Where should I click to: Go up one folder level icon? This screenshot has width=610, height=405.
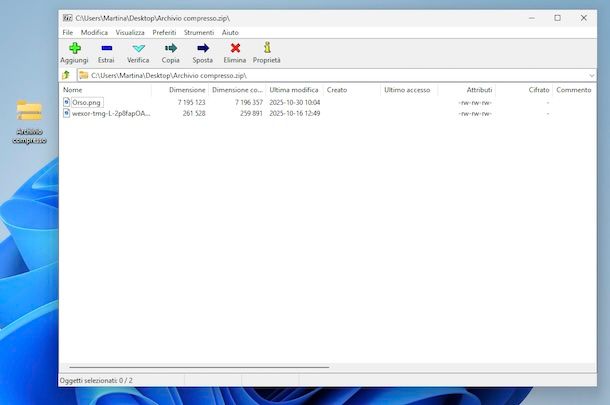66,75
